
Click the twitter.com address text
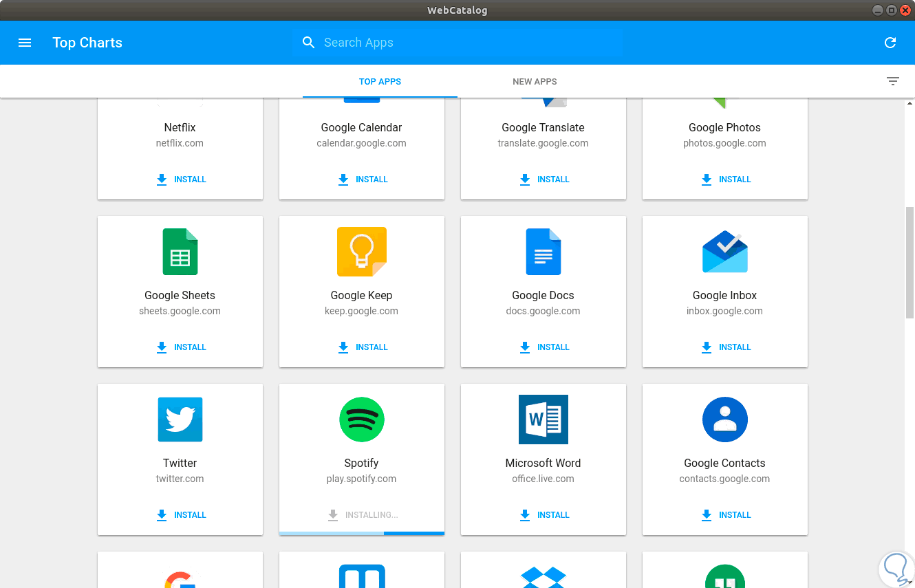(x=180, y=479)
